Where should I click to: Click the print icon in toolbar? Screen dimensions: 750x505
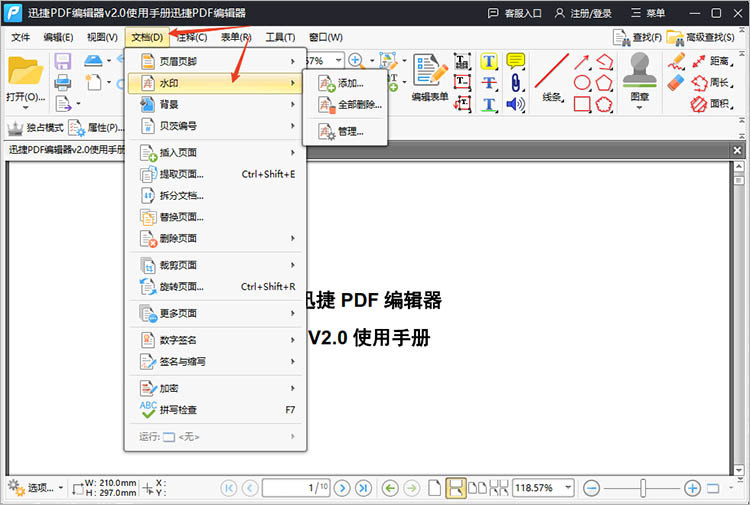[x=63, y=82]
